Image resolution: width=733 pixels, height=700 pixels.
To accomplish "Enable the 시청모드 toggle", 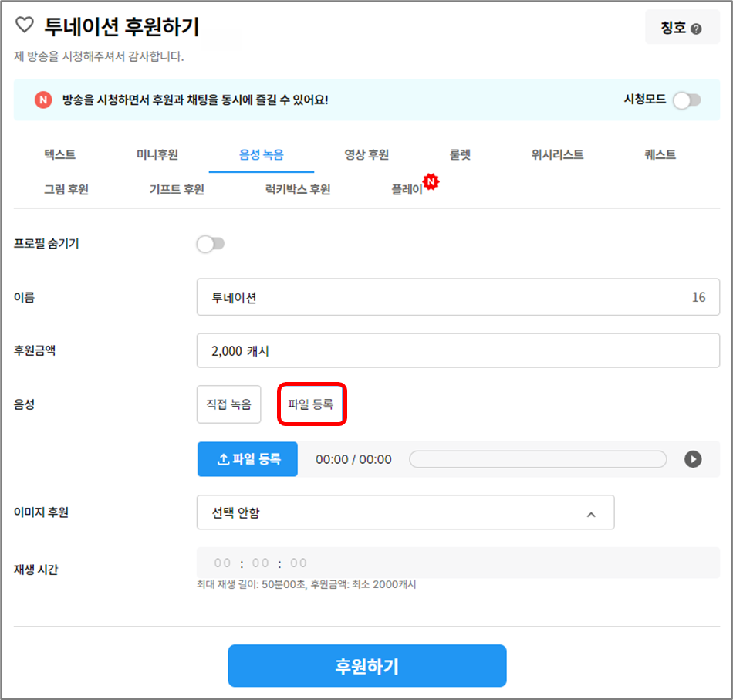I will [x=687, y=100].
